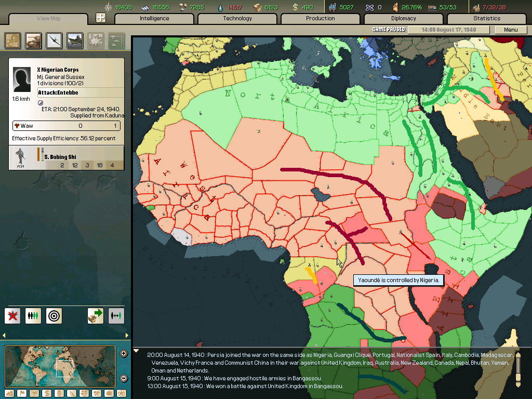532x399 pixels.
Task: Show air units with airplane icon
Action: (54, 41)
